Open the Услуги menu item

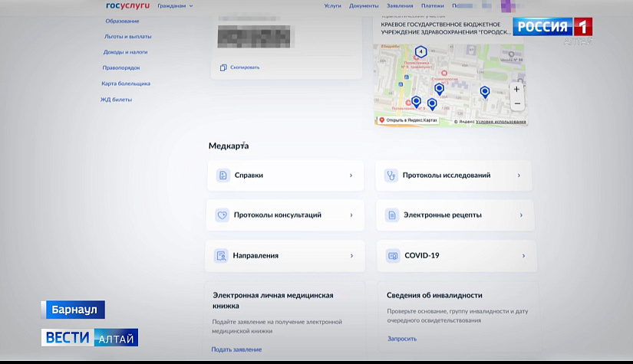pyautogui.click(x=333, y=5)
